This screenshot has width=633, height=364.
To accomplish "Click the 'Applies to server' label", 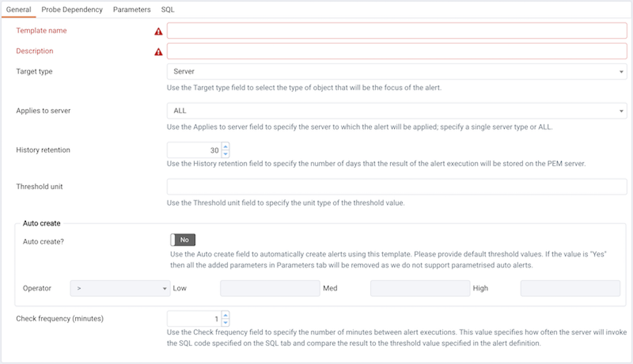I will coord(43,110).
